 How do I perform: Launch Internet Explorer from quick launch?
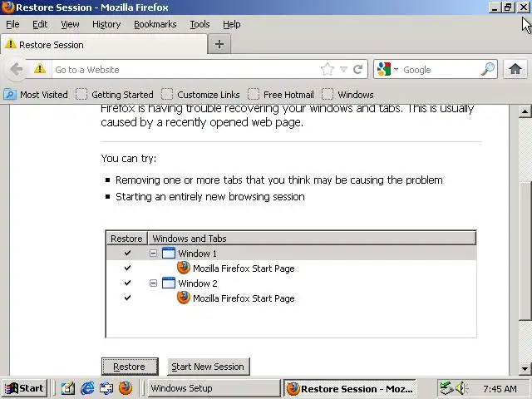87,388
